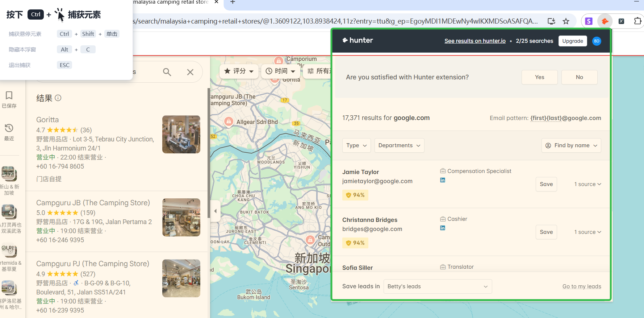Image resolution: width=644 pixels, height=318 pixels.
Task: Bookmark this page with the star icon
Action: [x=566, y=21]
